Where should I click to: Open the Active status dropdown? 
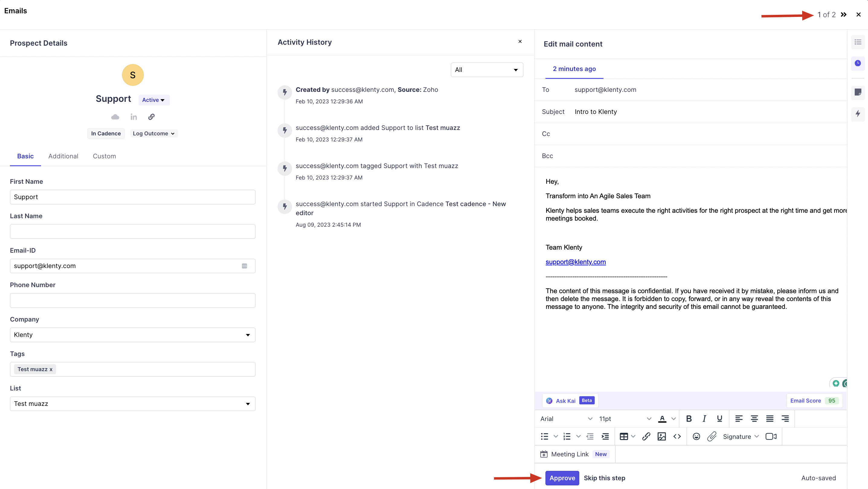(x=154, y=100)
